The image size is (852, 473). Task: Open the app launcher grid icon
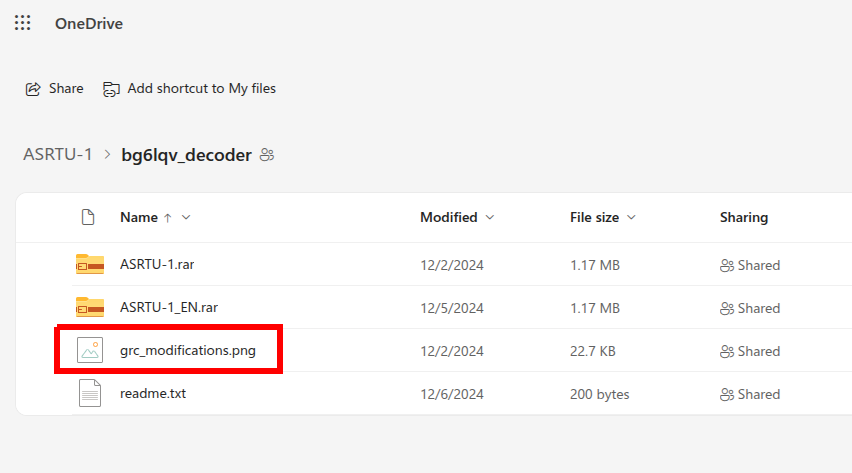[23, 23]
